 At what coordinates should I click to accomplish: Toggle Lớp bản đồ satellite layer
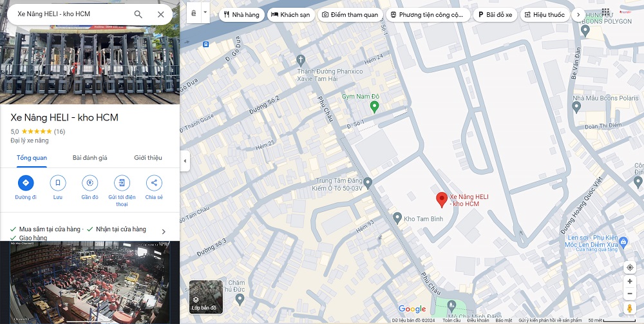(206, 296)
